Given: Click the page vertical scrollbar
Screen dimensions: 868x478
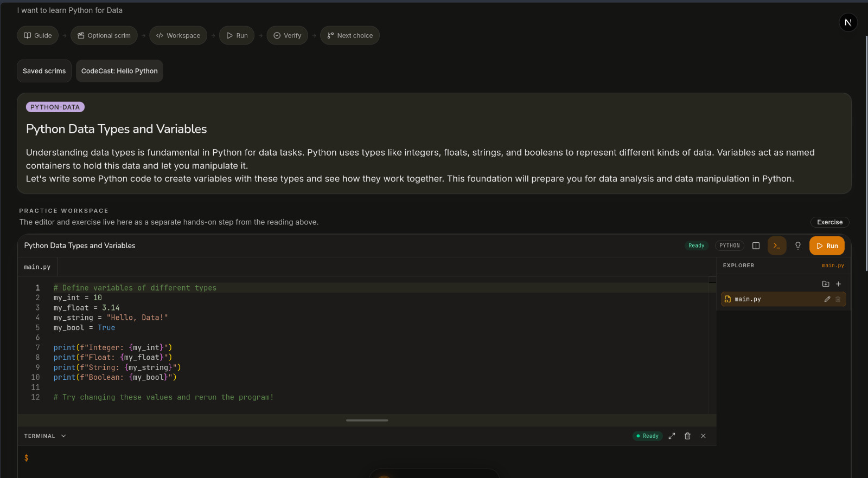Looking at the screenshot, I should coord(866,154).
